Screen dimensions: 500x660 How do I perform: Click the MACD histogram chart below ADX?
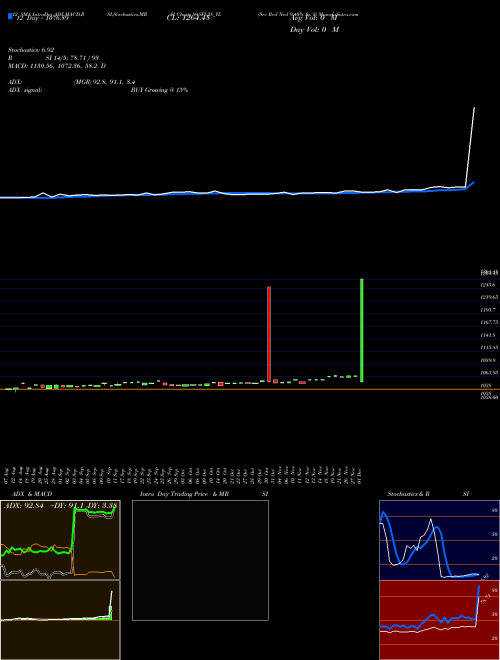(x=60, y=620)
